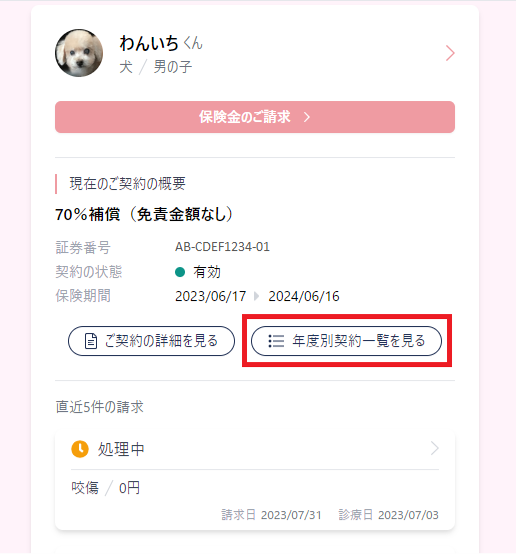Click list icon in yearly contracts button
516x554 pixels.
coord(276,341)
